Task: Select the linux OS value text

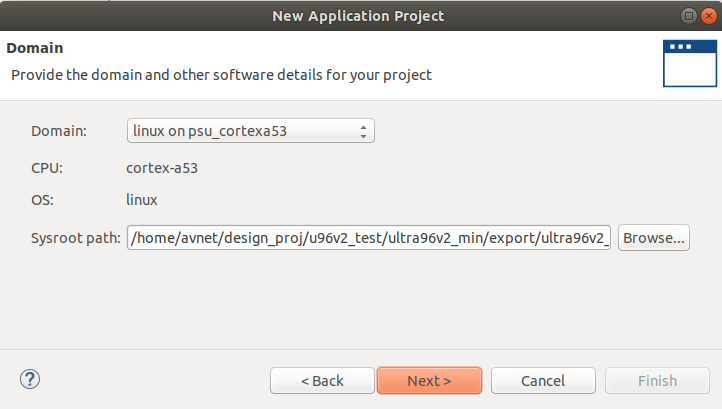Action: click(142, 200)
